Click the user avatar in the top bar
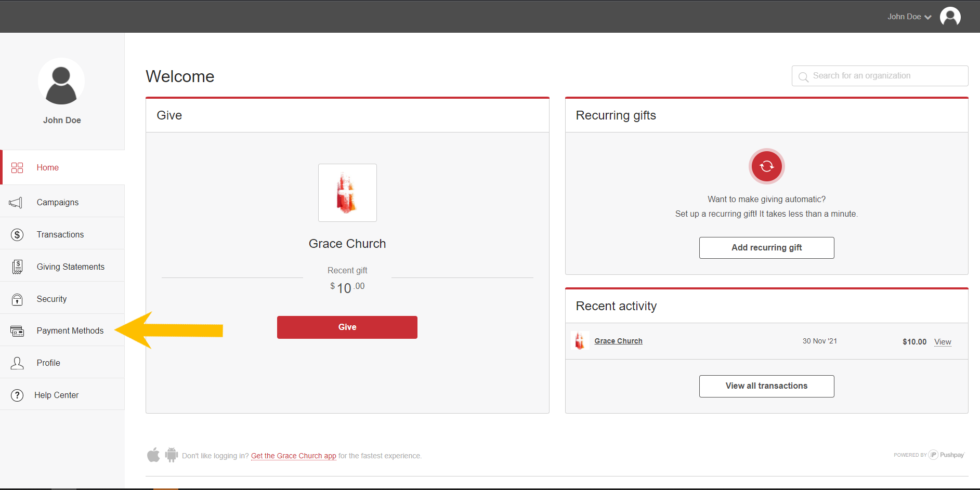980x490 pixels. coord(950,17)
